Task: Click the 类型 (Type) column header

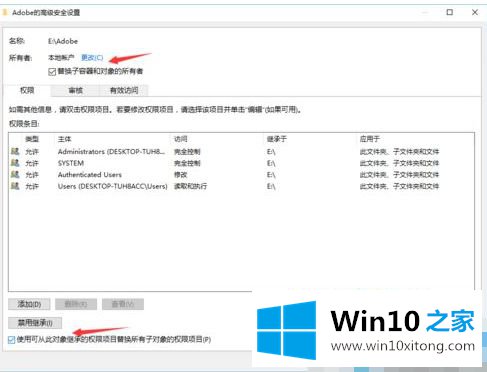Action: [32, 139]
